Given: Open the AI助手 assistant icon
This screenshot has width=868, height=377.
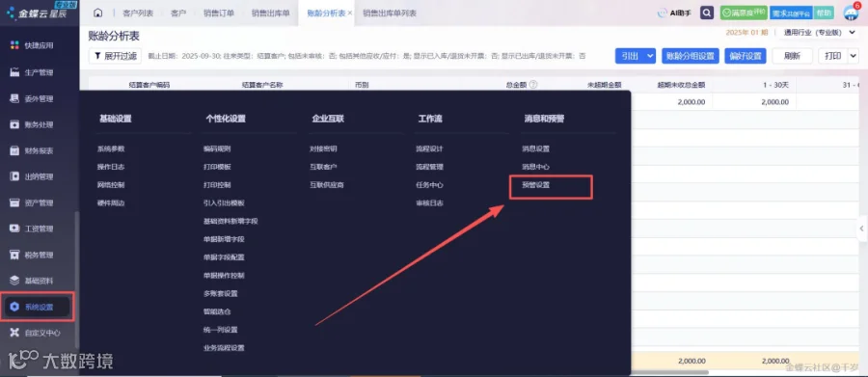Looking at the screenshot, I should click(674, 13).
